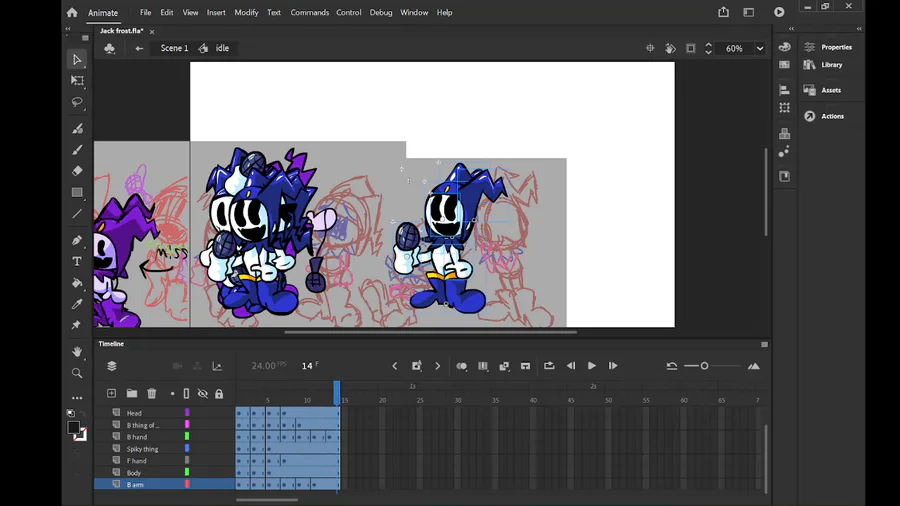Open the Control menu

(348, 12)
